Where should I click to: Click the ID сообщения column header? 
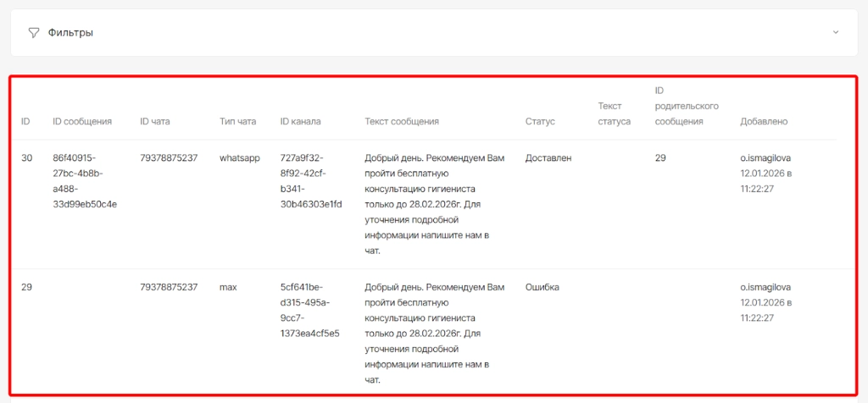[82, 122]
